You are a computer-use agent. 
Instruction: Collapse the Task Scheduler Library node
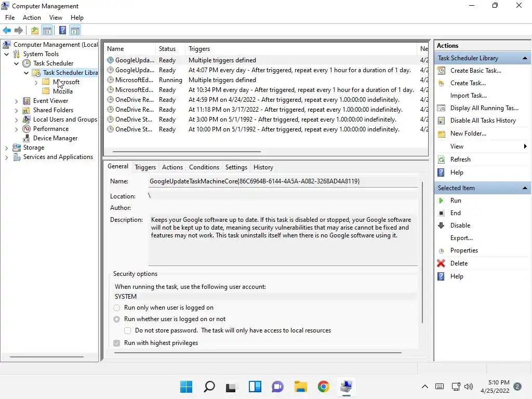26,73
